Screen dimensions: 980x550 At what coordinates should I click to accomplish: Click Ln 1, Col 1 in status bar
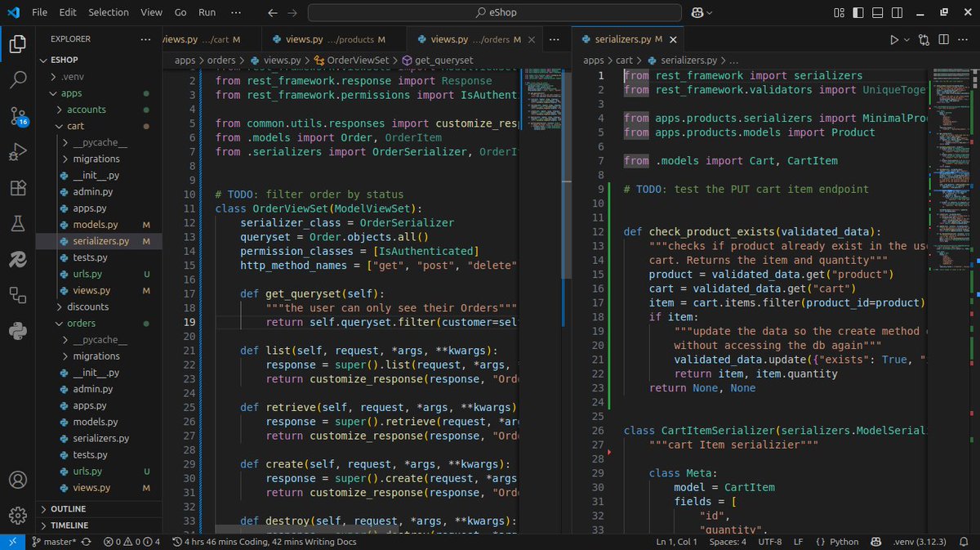pyautogui.click(x=676, y=542)
